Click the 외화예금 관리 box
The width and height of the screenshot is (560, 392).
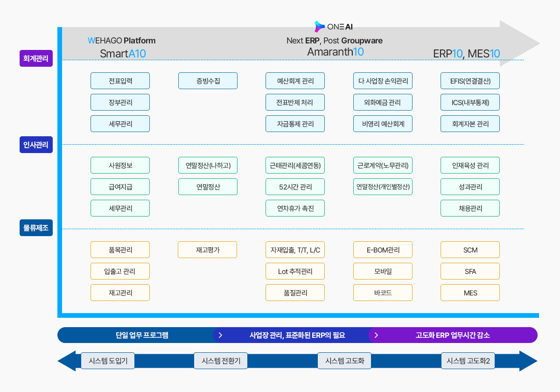coord(383,102)
